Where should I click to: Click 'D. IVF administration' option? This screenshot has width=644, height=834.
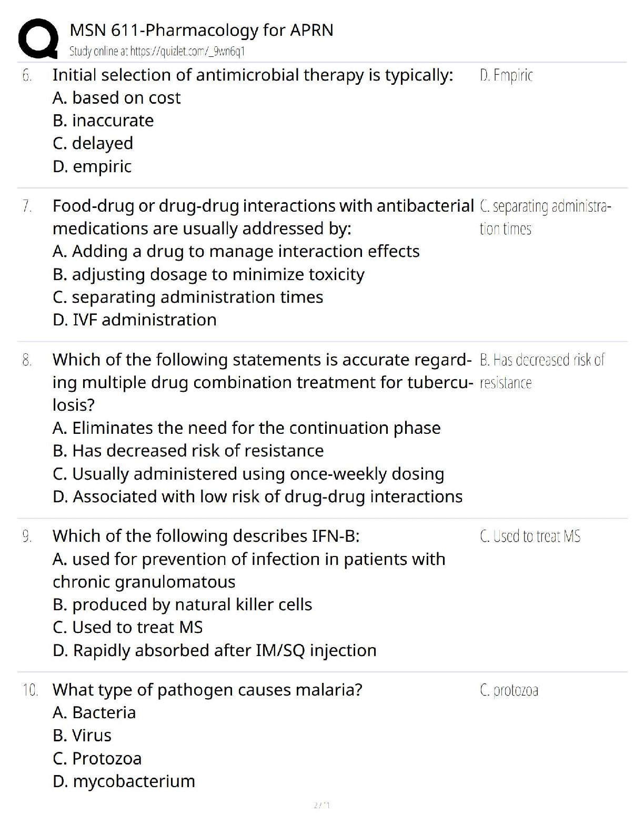(x=134, y=320)
